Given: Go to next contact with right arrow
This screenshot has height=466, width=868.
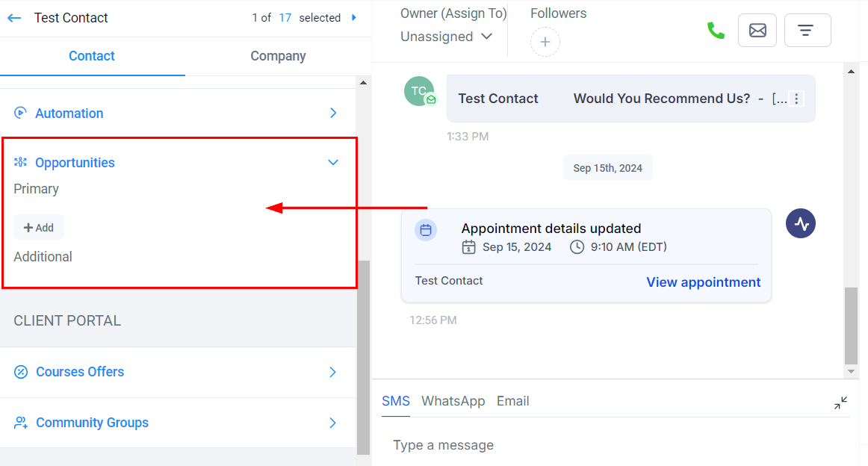Looking at the screenshot, I should [354, 18].
